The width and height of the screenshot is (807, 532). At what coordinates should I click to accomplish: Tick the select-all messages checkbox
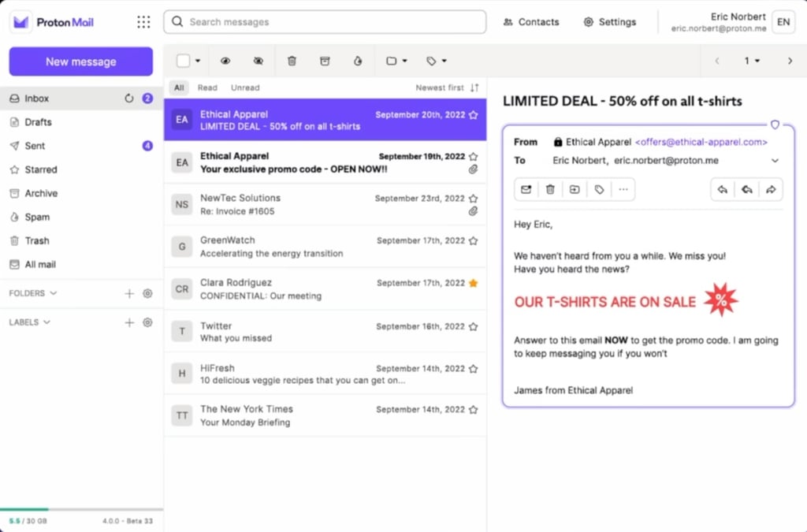[183, 61]
